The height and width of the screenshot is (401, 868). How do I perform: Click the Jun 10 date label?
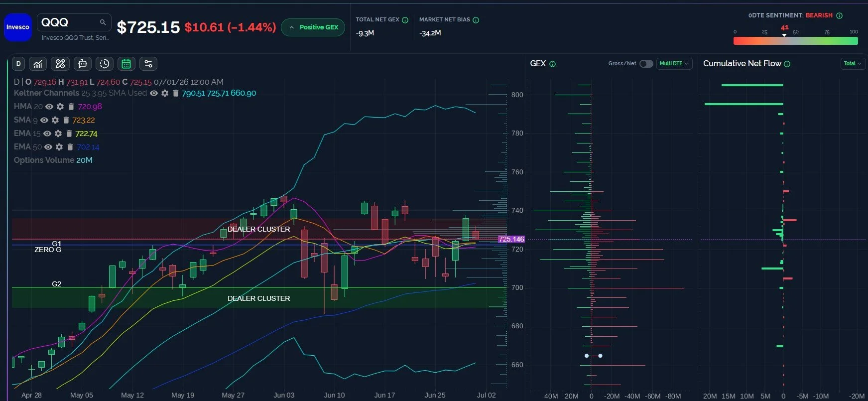pos(334,395)
